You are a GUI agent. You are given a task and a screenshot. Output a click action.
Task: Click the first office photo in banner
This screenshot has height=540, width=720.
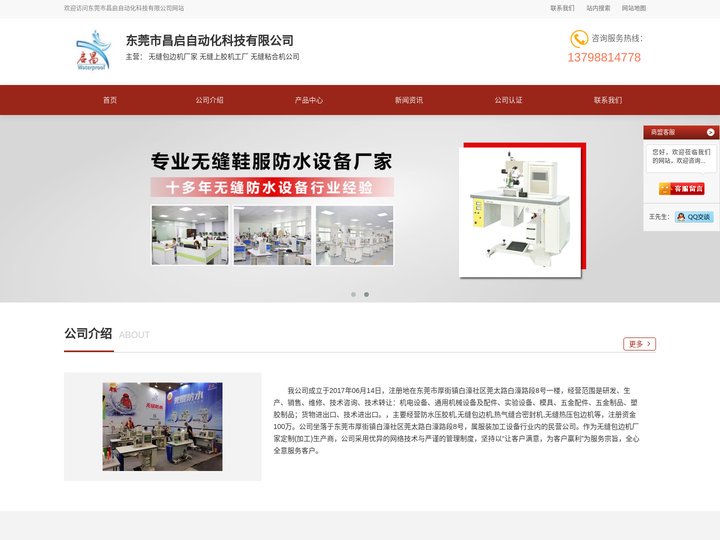[190, 235]
